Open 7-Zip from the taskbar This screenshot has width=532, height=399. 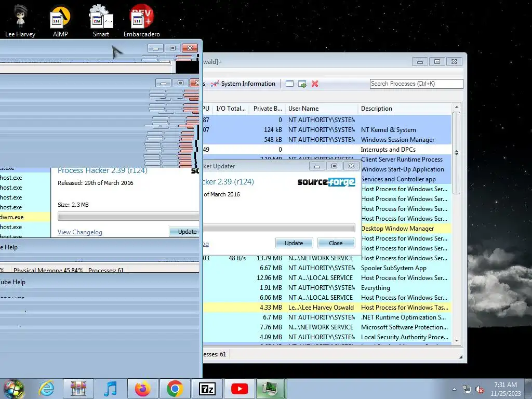(x=207, y=389)
